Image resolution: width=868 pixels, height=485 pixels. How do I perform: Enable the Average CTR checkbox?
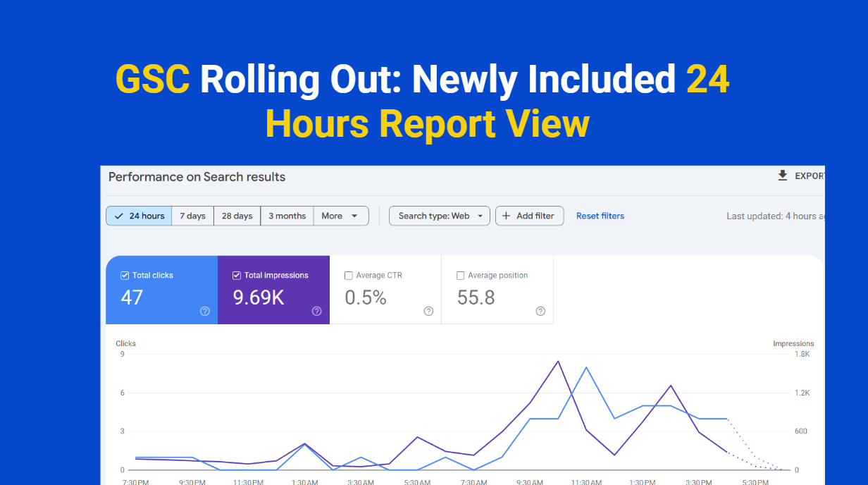pyautogui.click(x=349, y=276)
